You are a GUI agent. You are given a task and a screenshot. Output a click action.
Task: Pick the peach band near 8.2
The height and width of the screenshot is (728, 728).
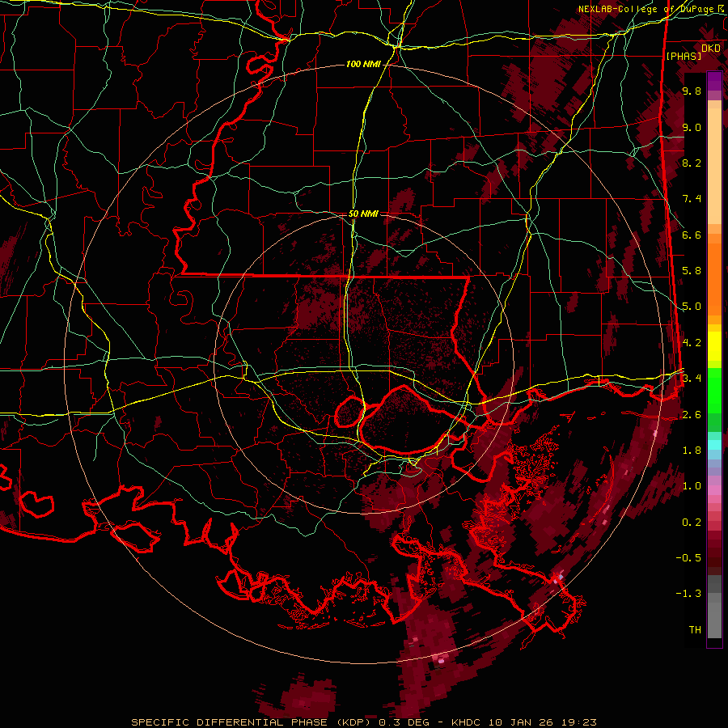point(714,165)
